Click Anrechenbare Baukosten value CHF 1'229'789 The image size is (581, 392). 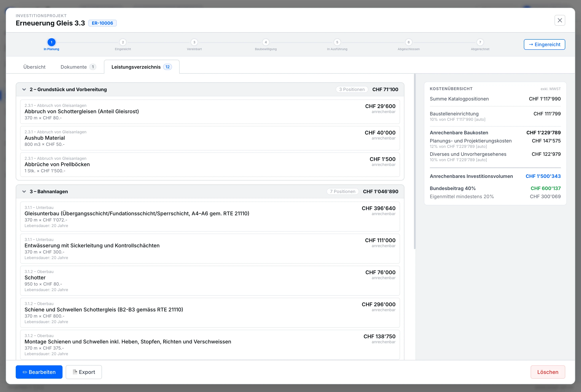[544, 133]
